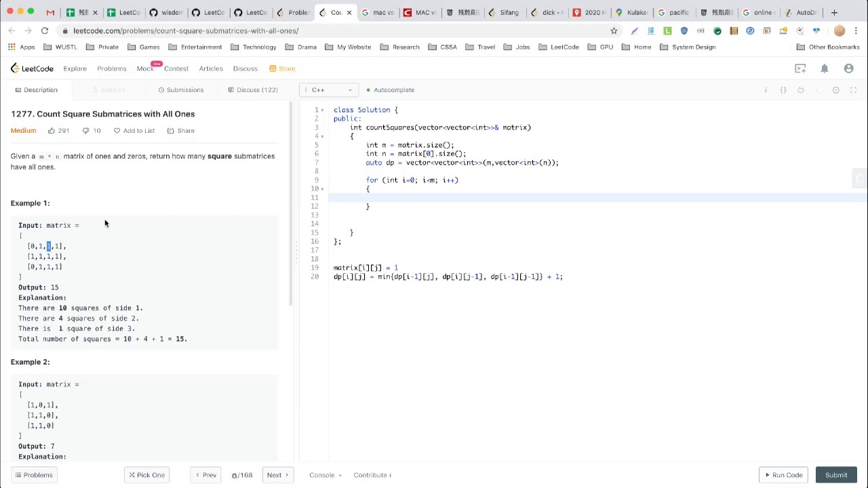868x488 pixels.
Task: Open the code format braces icon
Action: (x=783, y=90)
